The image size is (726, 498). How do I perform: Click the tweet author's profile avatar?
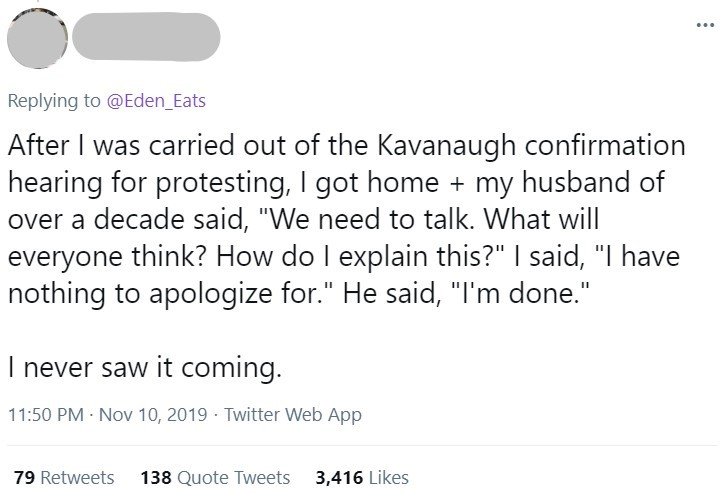coord(37,41)
